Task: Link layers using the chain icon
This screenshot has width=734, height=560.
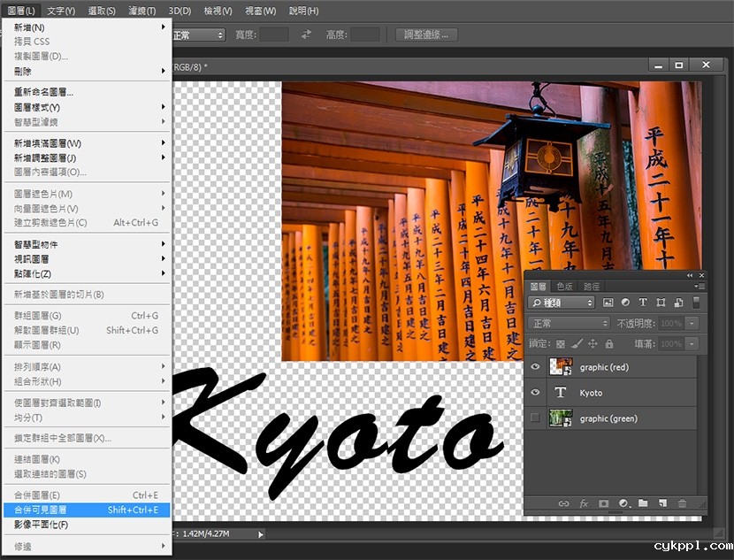Action: click(x=563, y=502)
